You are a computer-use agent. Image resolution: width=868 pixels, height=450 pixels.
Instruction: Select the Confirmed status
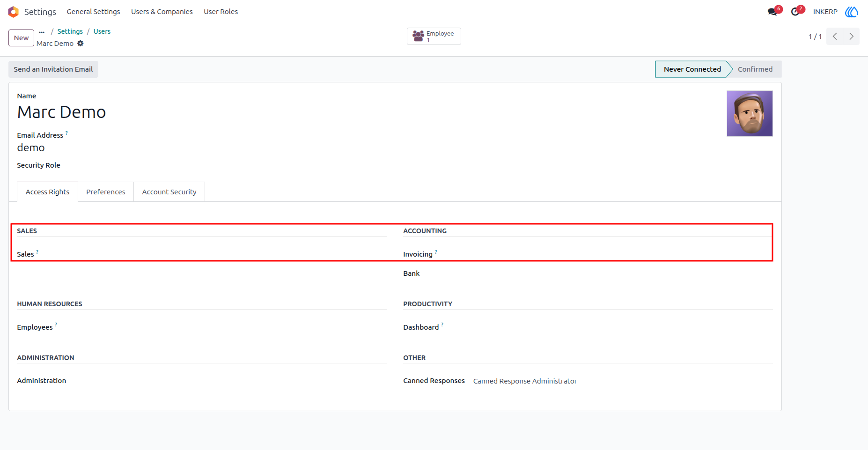755,69
